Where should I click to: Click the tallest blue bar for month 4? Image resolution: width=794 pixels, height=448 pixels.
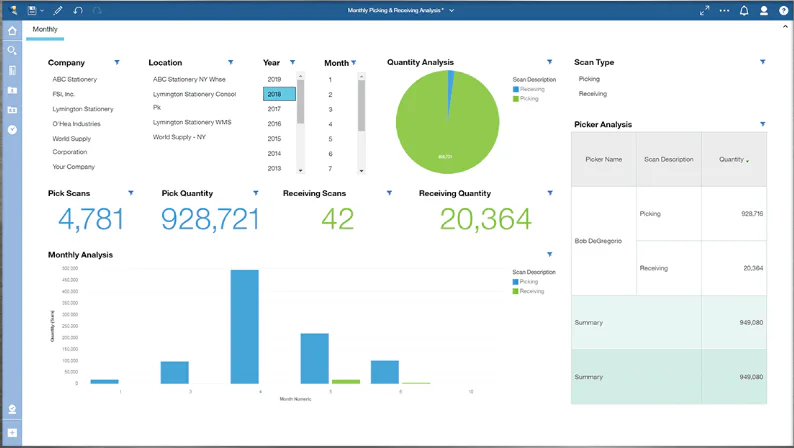[245, 327]
